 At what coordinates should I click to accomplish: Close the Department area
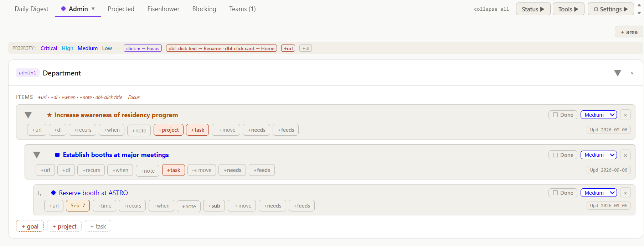pos(632,73)
